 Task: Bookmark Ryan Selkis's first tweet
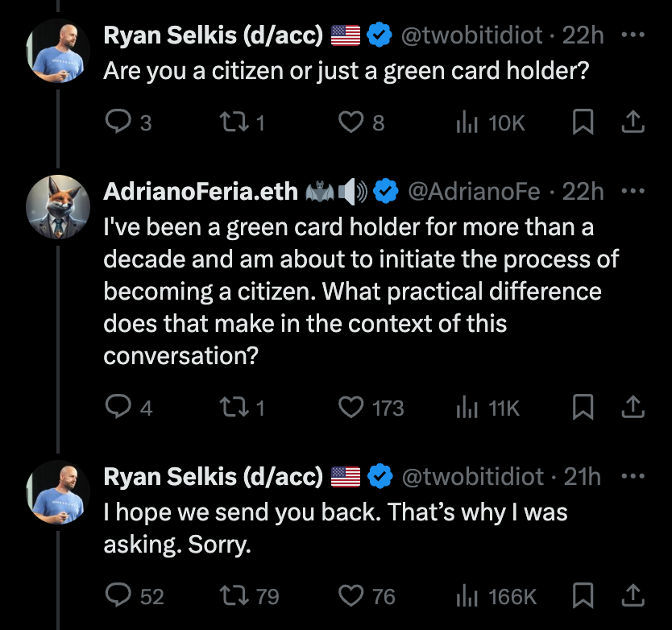(x=583, y=122)
